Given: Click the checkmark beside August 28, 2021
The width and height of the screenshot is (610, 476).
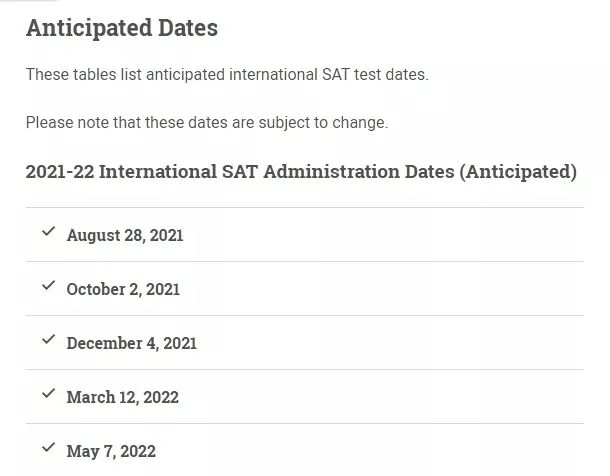Looking at the screenshot, I should coord(49,231).
